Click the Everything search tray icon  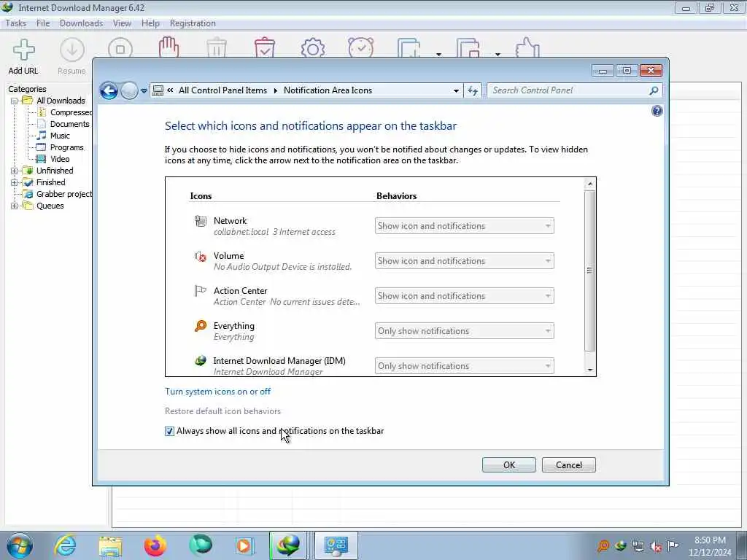[603, 546]
